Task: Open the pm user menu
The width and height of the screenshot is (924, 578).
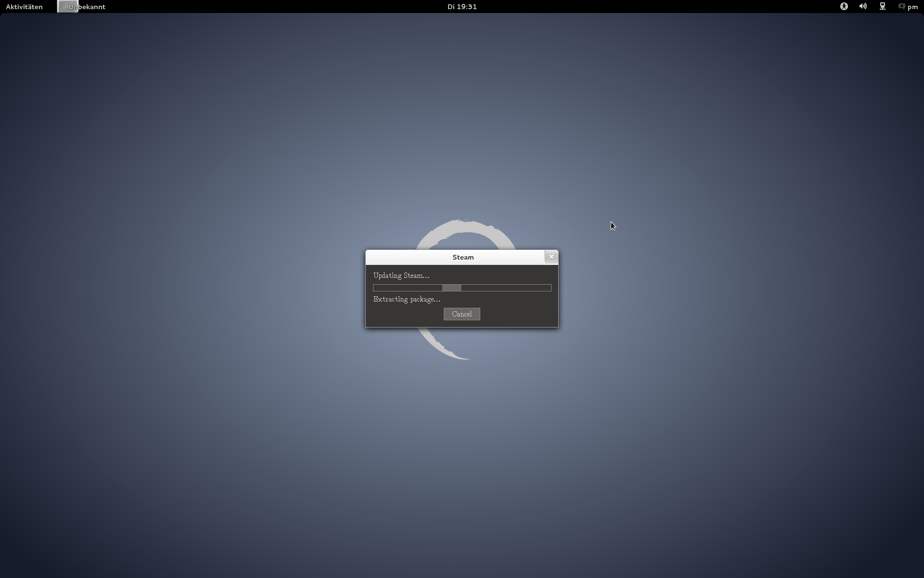Action: point(908,7)
